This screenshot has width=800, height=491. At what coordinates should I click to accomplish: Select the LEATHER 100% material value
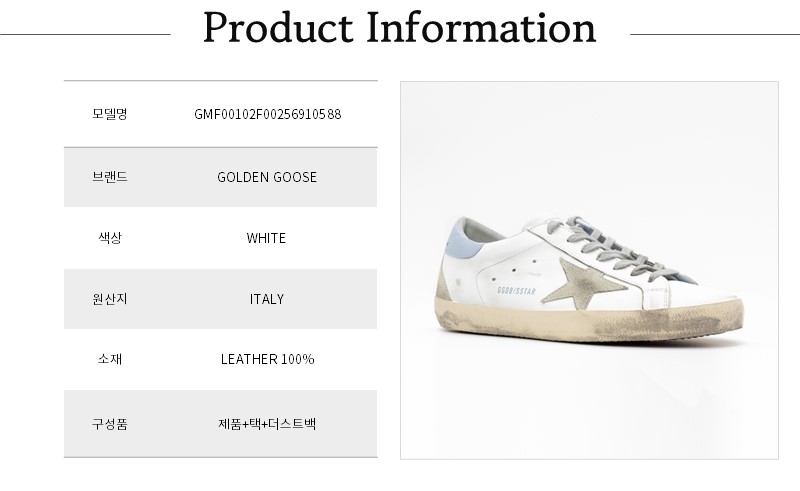[267, 359]
